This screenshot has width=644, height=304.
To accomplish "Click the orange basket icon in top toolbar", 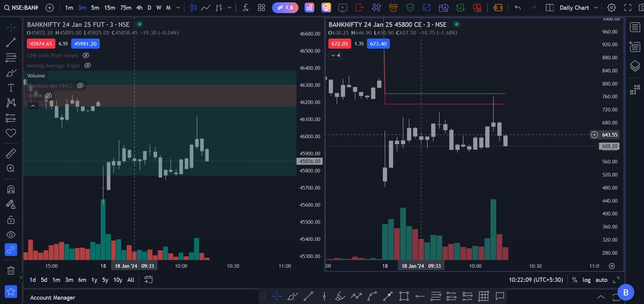I will point(393,8).
